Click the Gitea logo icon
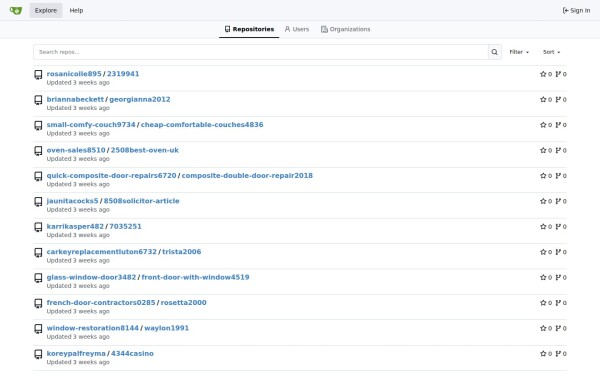Screen dimensions: 600x375 coord(16,10)
